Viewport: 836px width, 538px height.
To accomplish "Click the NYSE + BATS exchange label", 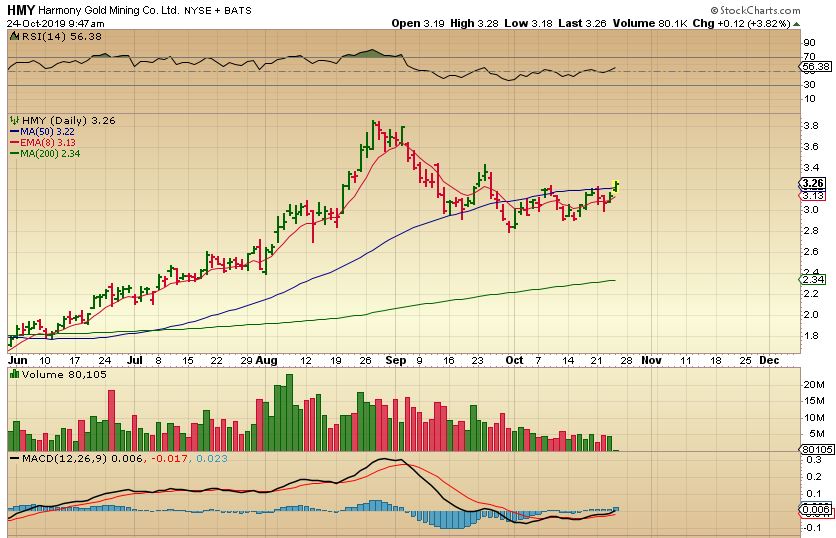I will pyautogui.click(x=218, y=10).
